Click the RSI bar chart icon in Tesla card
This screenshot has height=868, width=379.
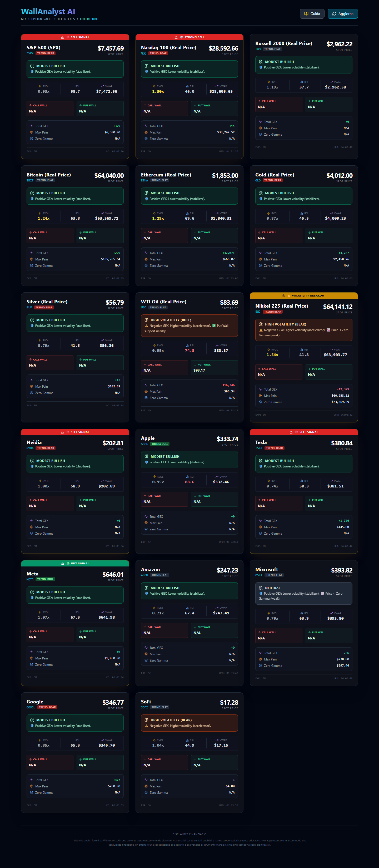click(302, 481)
